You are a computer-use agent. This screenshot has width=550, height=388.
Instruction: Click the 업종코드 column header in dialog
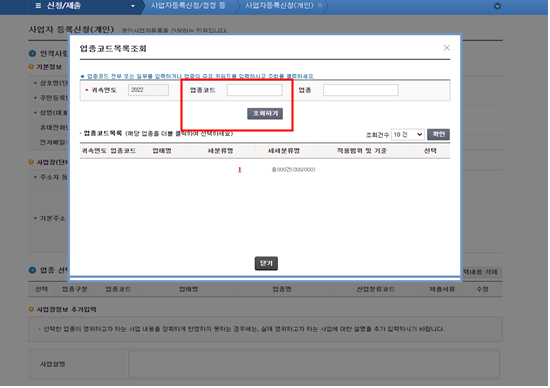[x=123, y=151]
